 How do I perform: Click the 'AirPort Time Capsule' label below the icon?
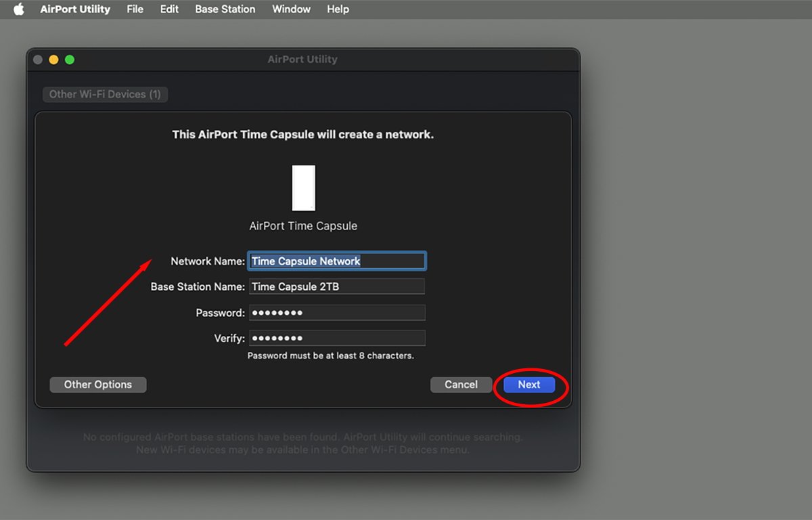click(x=303, y=226)
